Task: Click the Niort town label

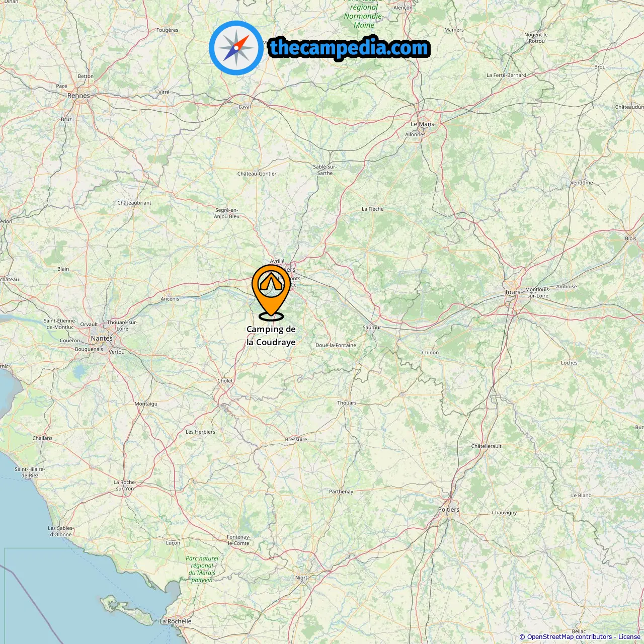Action: point(301,578)
